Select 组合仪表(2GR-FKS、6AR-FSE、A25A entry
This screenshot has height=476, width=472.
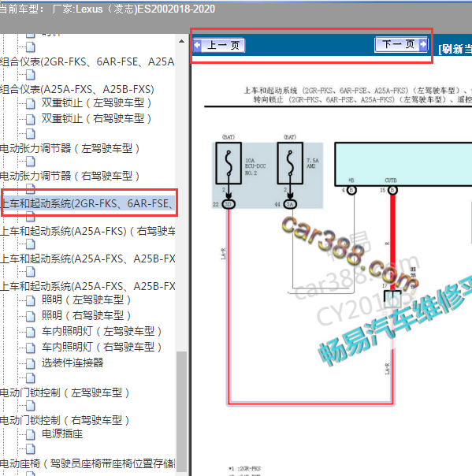pos(87,62)
